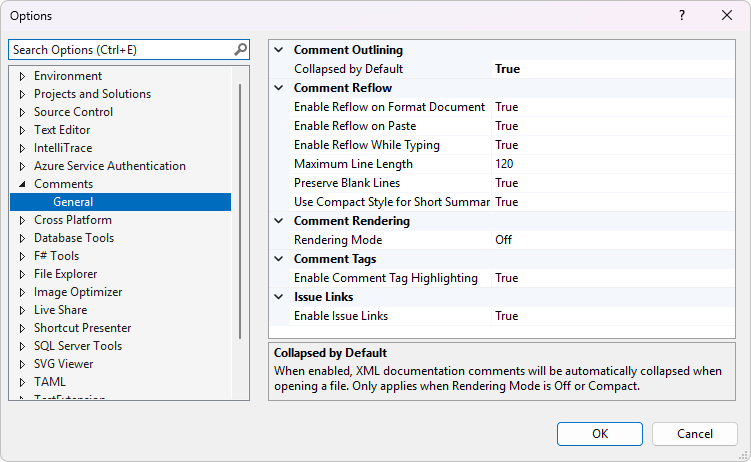Image resolution: width=751 pixels, height=462 pixels.
Task: Click the options tree vertical scrollbar
Action: pyautogui.click(x=240, y=210)
